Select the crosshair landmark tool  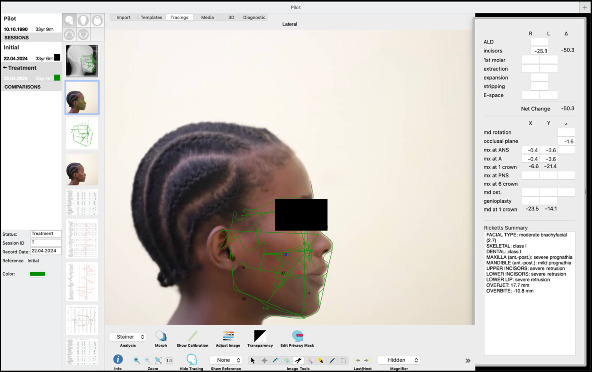pyautogui.click(x=264, y=360)
